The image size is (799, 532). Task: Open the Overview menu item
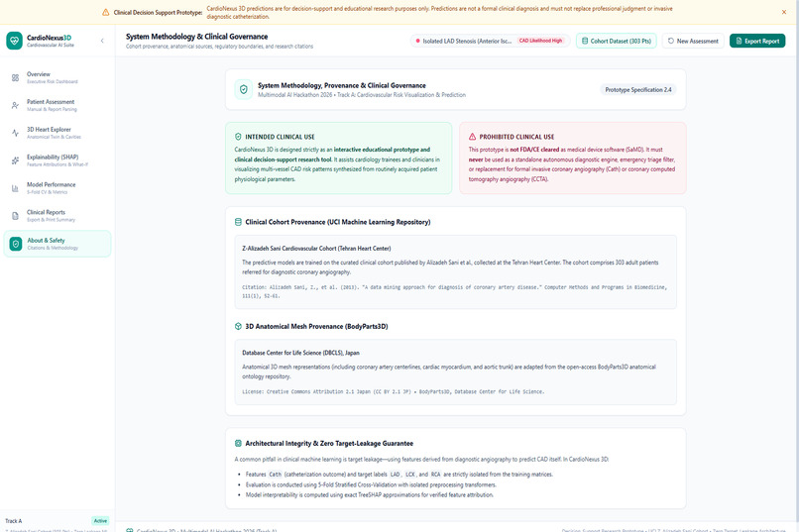click(57, 77)
